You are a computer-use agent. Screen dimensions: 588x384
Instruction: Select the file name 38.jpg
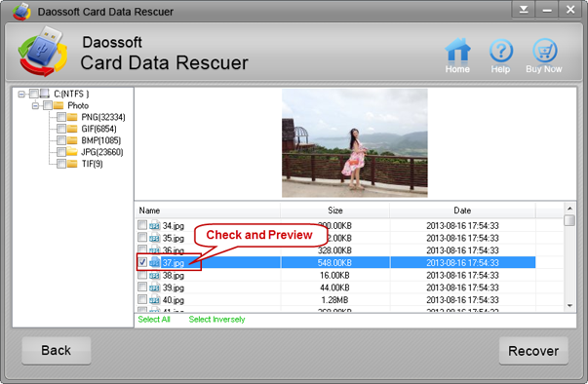click(174, 276)
